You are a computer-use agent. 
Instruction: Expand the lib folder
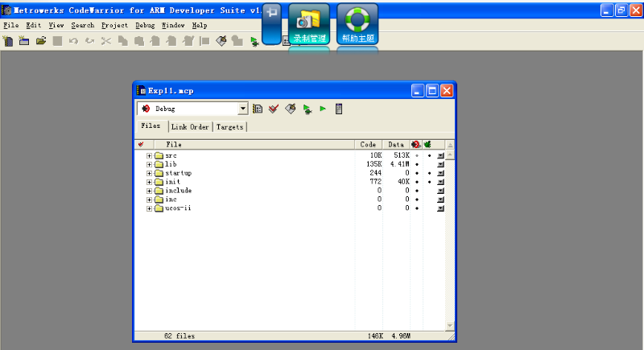tap(149, 164)
